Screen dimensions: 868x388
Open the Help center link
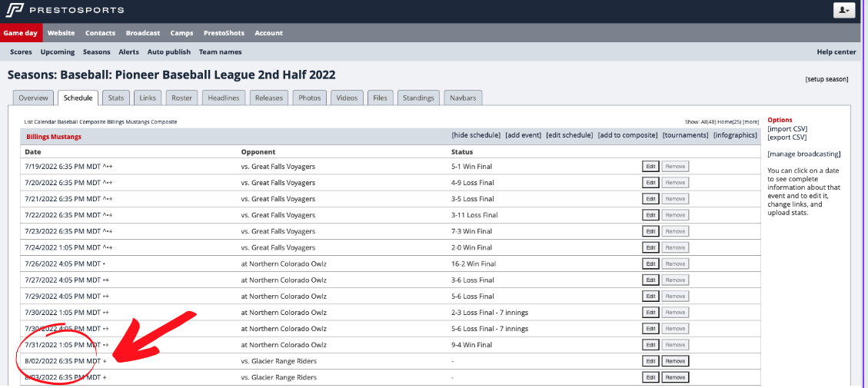(836, 52)
